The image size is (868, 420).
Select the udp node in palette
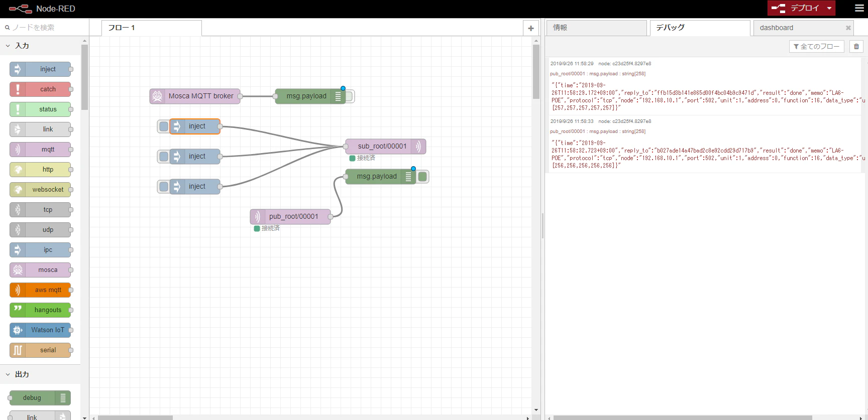[41, 230]
